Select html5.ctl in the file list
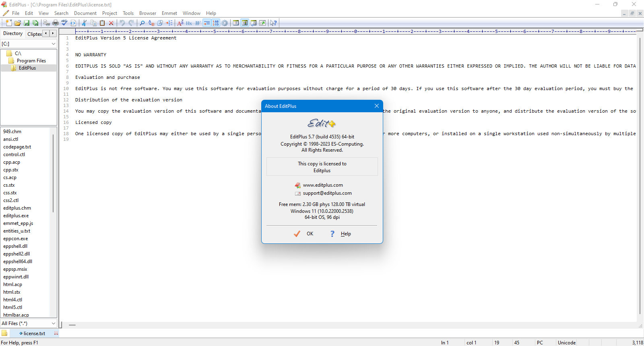Image resolution: width=644 pixels, height=346 pixels. tap(13, 307)
